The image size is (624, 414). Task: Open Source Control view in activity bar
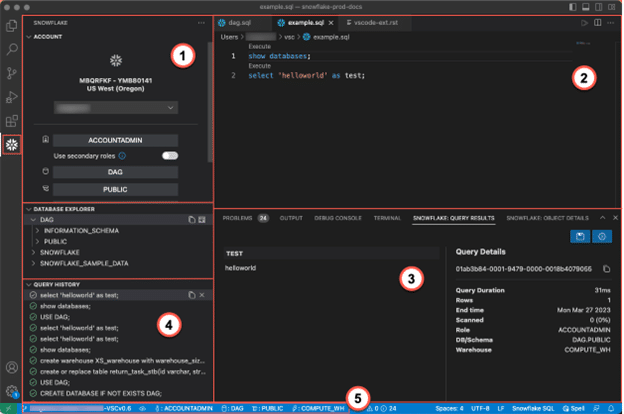[12, 73]
